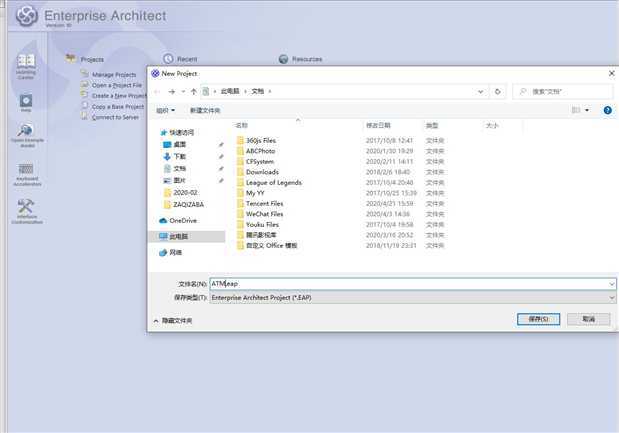Select the WeChat Files folder

264,214
